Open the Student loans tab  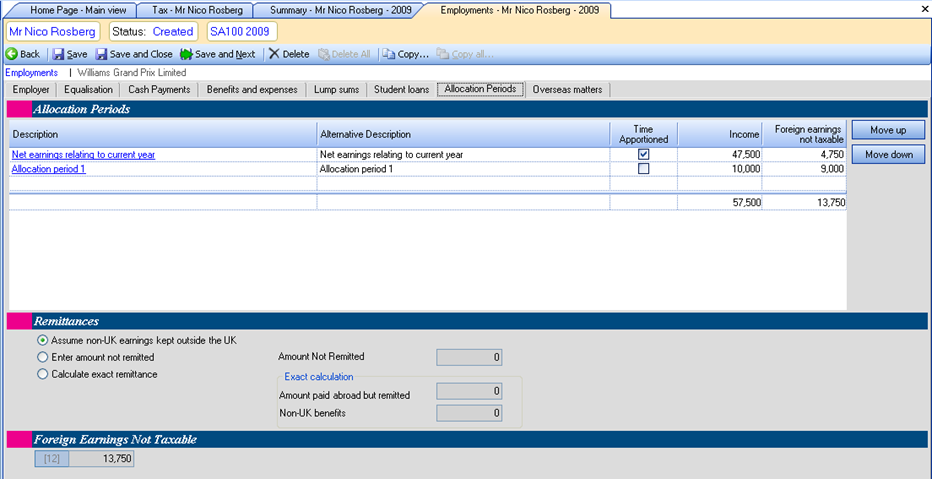coord(401,90)
